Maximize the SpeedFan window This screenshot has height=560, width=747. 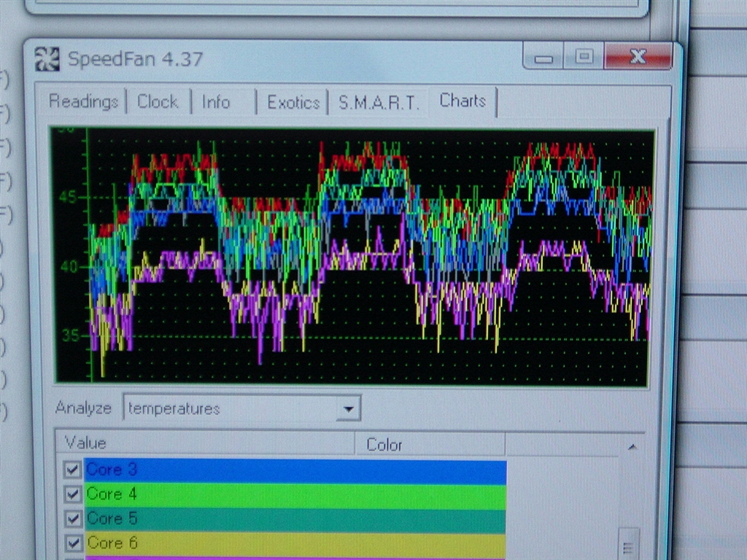(584, 57)
